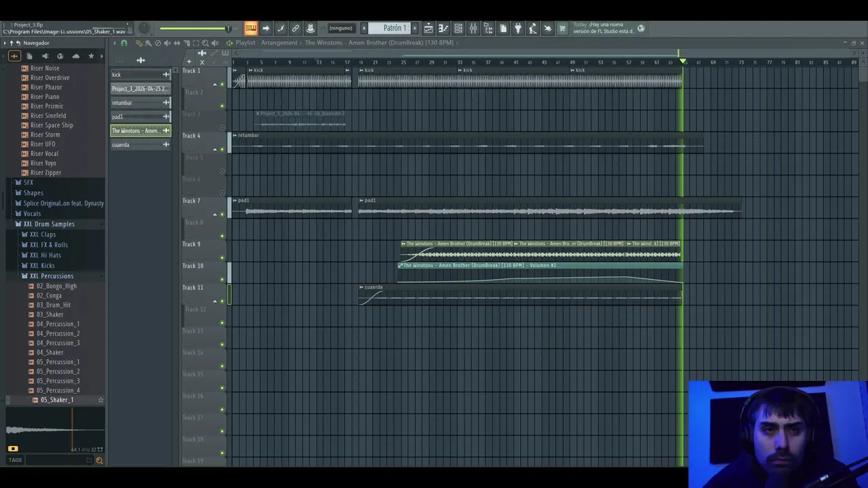Image resolution: width=868 pixels, height=488 pixels.
Task: Mute Track 11 with its green light
Action: [222, 301]
